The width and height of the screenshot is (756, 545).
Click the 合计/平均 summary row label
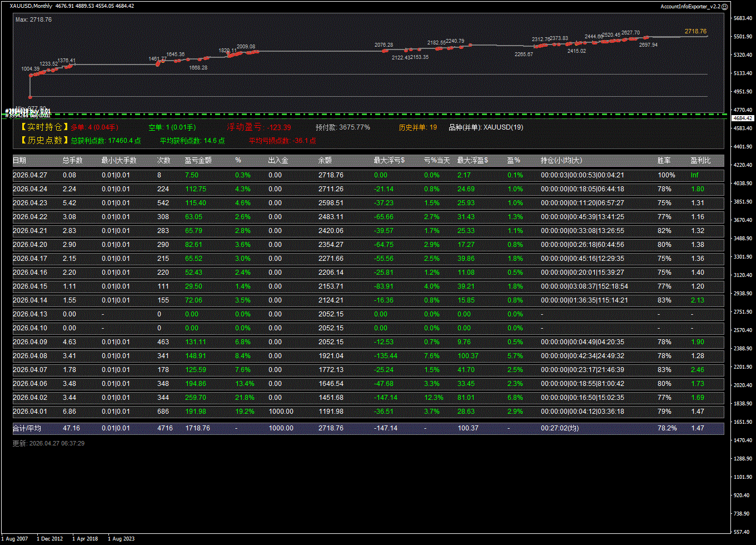point(27,428)
